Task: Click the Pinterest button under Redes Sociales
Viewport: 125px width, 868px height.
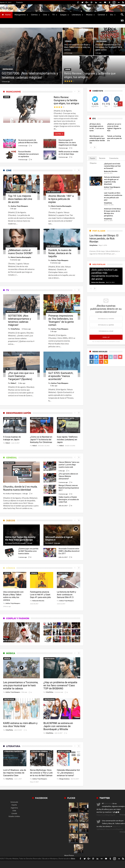Action: [x=106, y=357]
